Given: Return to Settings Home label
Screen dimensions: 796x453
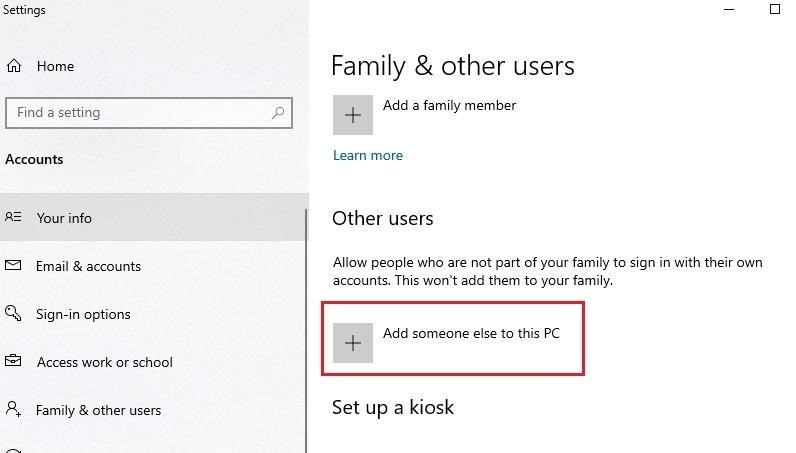Looking at the screenshot, I should pyautogui.click(x=55, y=66).
